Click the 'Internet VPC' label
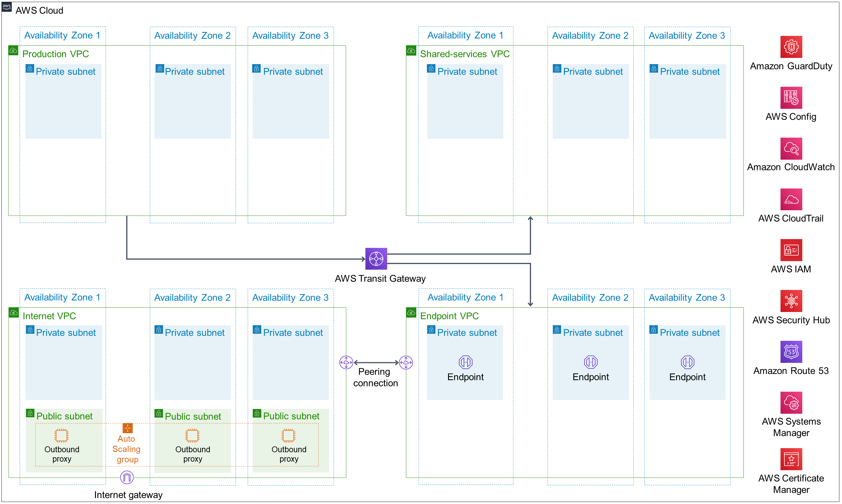The image size is (842, 504). [x=49, y=316]
